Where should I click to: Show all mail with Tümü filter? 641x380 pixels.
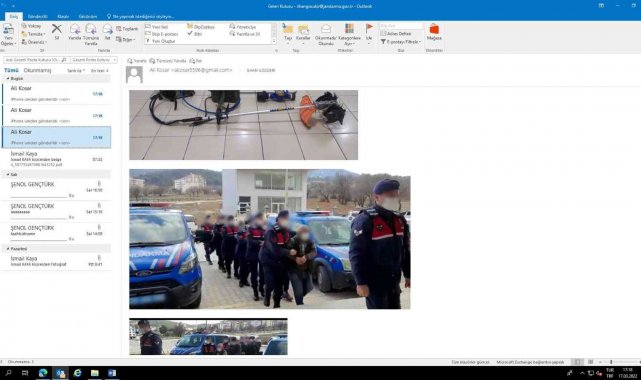coord(11,70)
